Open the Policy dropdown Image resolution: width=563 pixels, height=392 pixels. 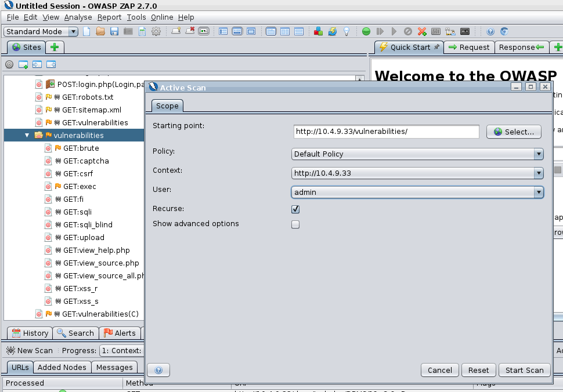coord(417,154)
